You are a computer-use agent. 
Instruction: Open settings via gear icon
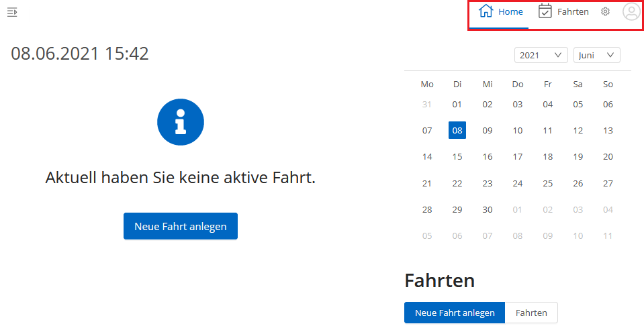coord(605,11)
